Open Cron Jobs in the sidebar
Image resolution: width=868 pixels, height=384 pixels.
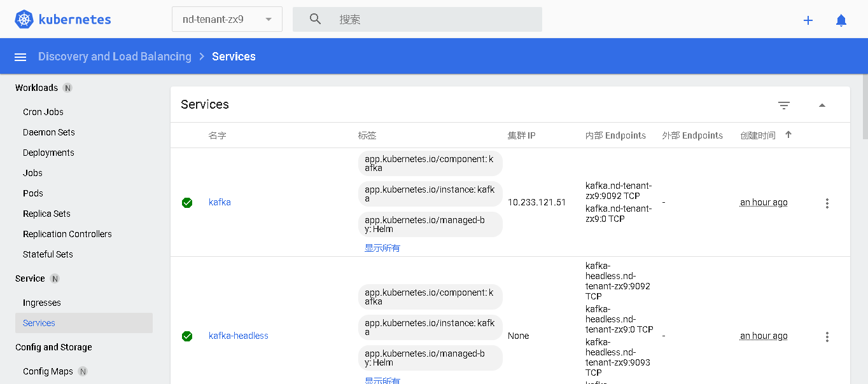click(x=43, y=112)
